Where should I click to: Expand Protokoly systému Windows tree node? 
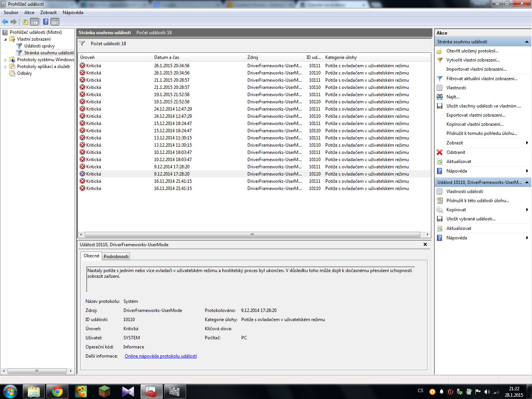click(5, 60)
